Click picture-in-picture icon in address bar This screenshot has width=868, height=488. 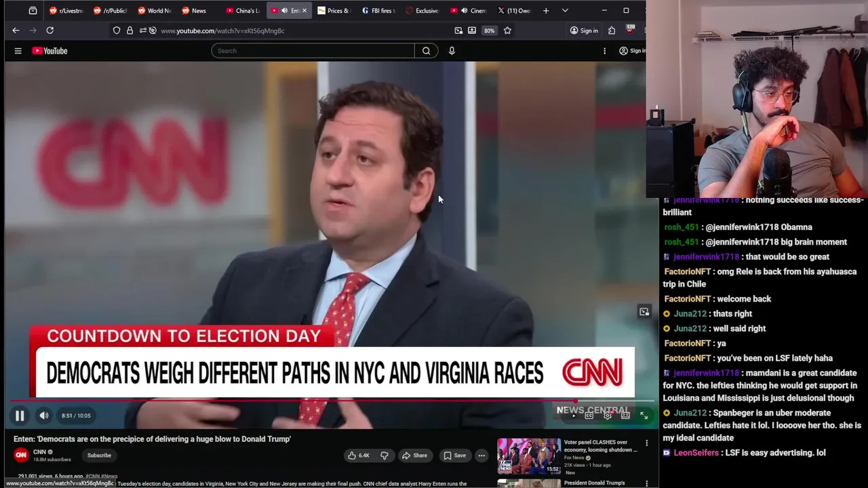click(x=458, y=30)
